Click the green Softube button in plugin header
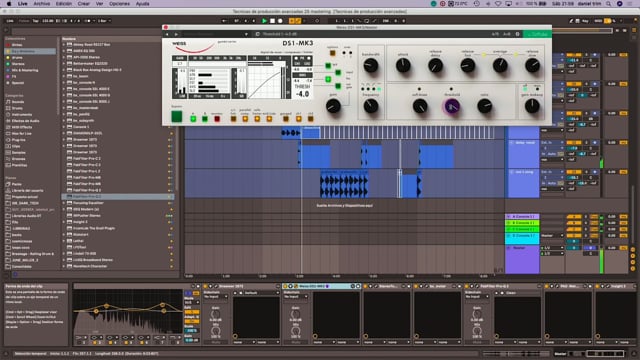 tap(537, 34)
